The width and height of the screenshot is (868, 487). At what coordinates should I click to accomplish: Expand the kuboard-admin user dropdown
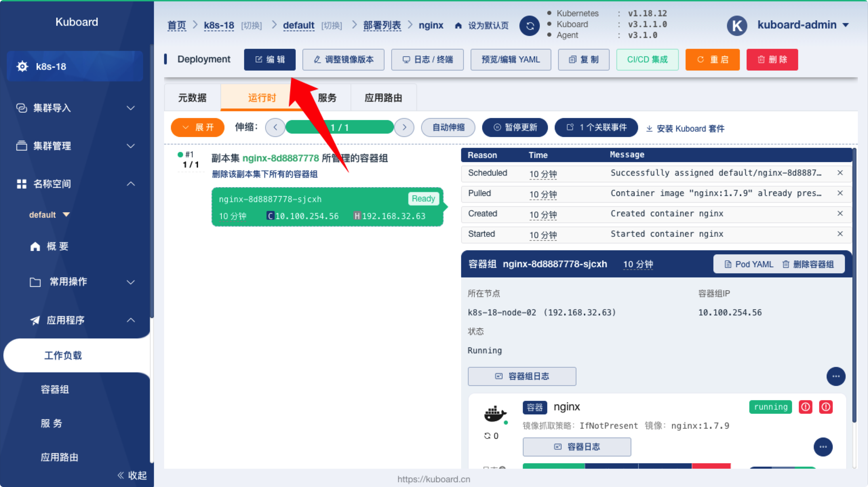847,25
